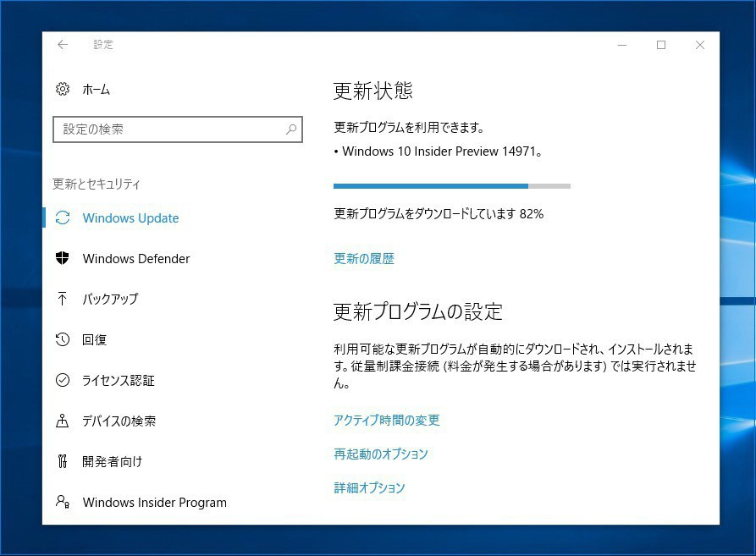Click the magnifier icon in the search box
Screen dimensions: 756x556
290,129
